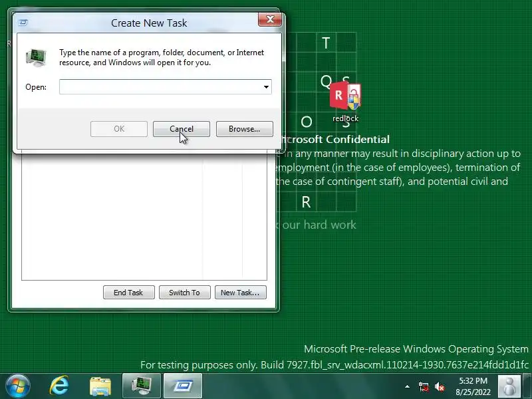Click the Run program icon in dialog
The height and width of the screenshot is (399, 532).
[x=36, y=58]
